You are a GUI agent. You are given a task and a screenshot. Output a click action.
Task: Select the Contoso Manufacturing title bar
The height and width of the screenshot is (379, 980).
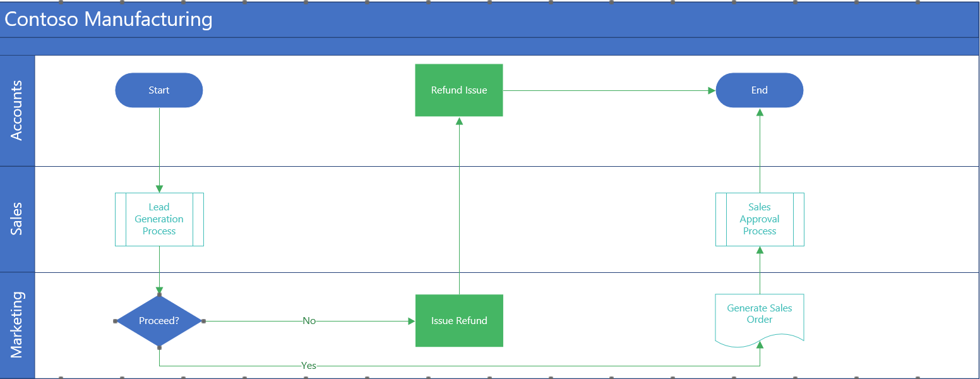pos(490,20)
